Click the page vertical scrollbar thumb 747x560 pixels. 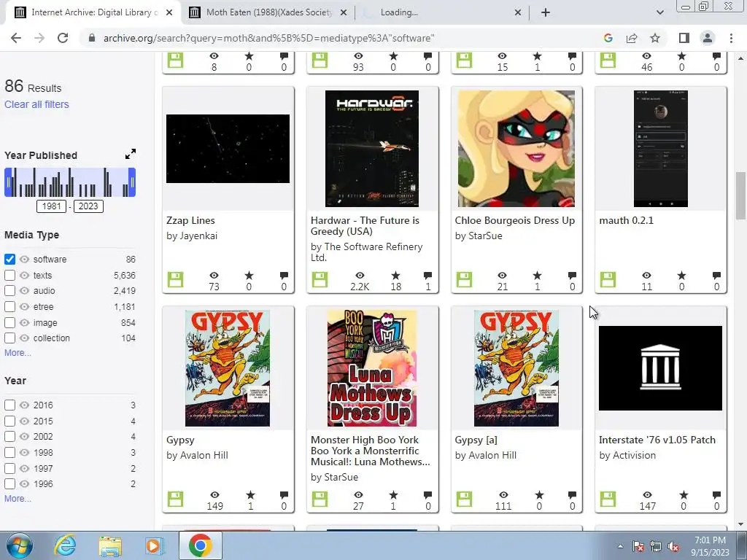point(740,195)
